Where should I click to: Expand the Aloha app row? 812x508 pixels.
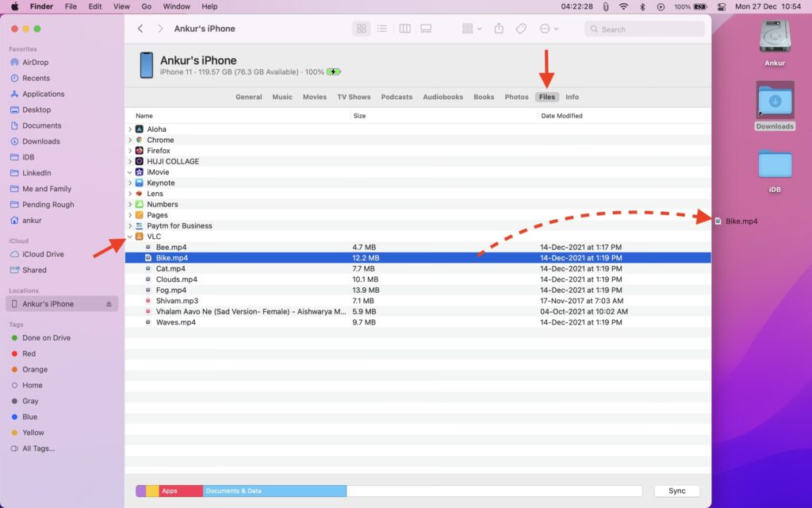130,129
